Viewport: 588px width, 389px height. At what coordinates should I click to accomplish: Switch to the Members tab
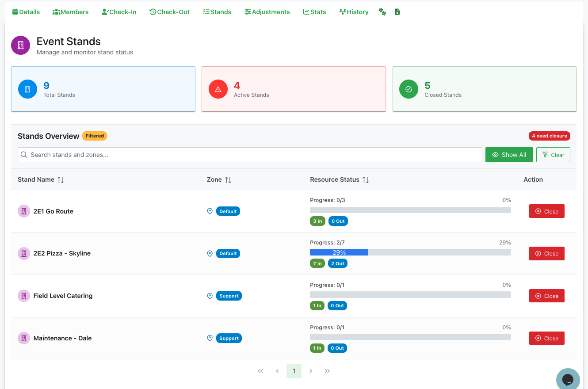pyautogui.click(x=70, y=11)
